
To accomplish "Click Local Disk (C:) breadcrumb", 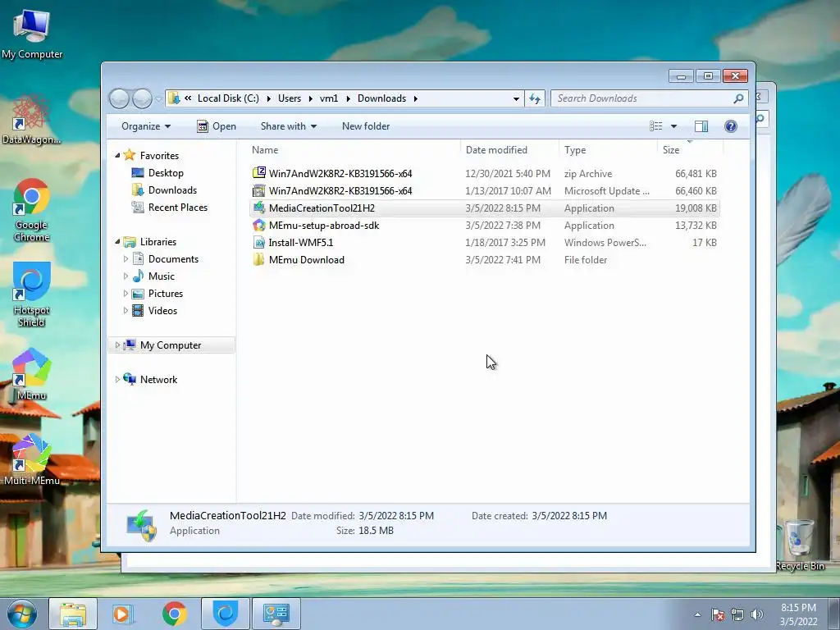I will pyautogui.click(x=228, y=98).
